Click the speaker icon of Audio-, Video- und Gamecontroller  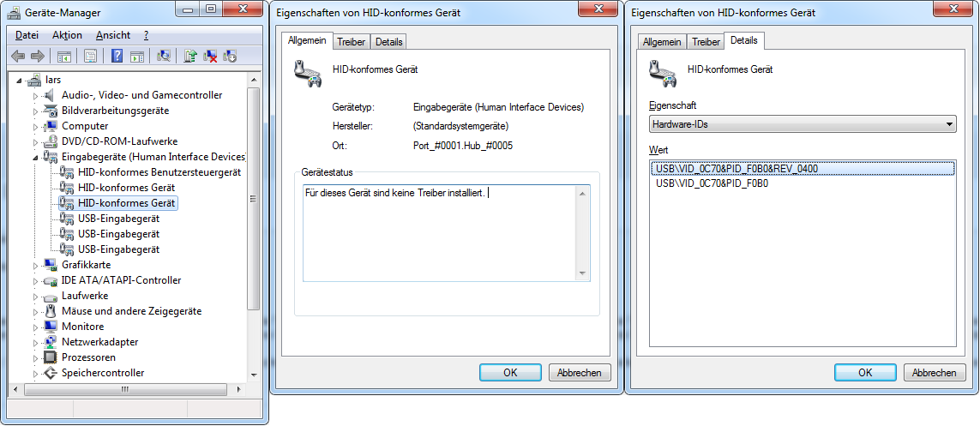tap(50, 95)
